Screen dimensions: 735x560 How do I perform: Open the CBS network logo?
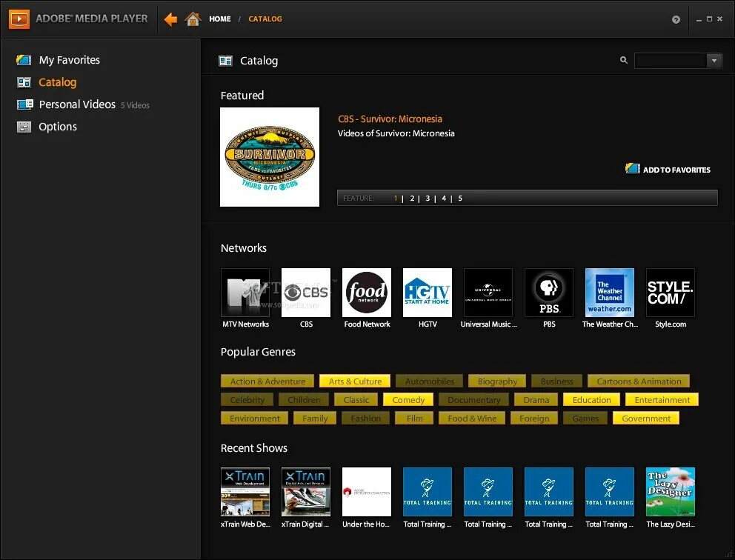click(305, 293)
